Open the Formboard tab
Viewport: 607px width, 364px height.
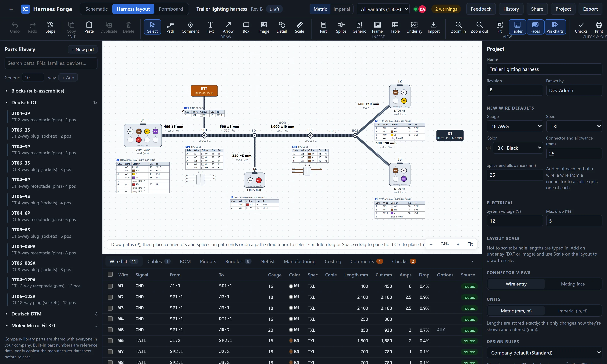point(171,9)
